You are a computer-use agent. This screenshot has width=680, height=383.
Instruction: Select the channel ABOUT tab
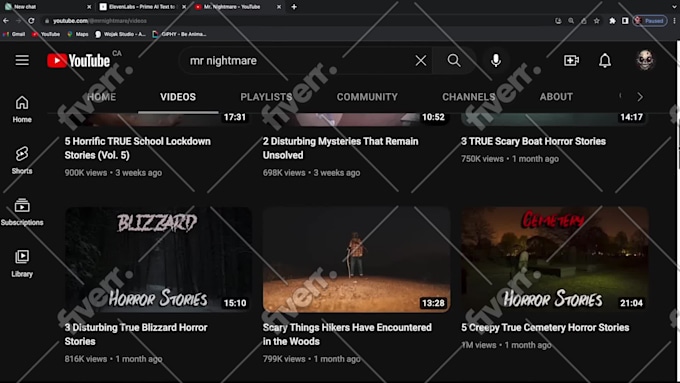click(x=556, y=97)
